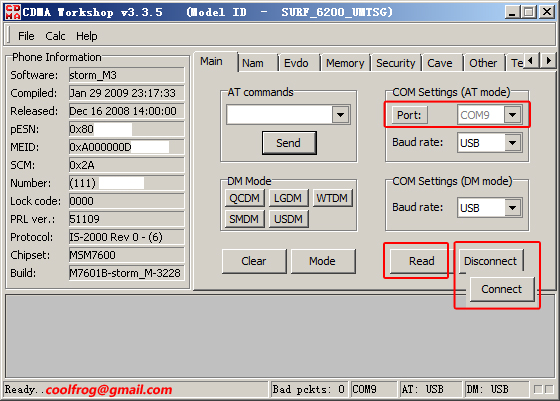Click the gray log output area
This screenshot has height=401, width=560.
click(x=280, y=336)
